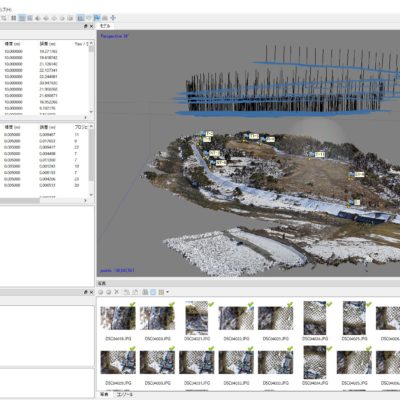Viewport: 400px width, 400px height.
Task: Pin the upper left reference pane
Action: pyautogui.click(x=86, y=26)
